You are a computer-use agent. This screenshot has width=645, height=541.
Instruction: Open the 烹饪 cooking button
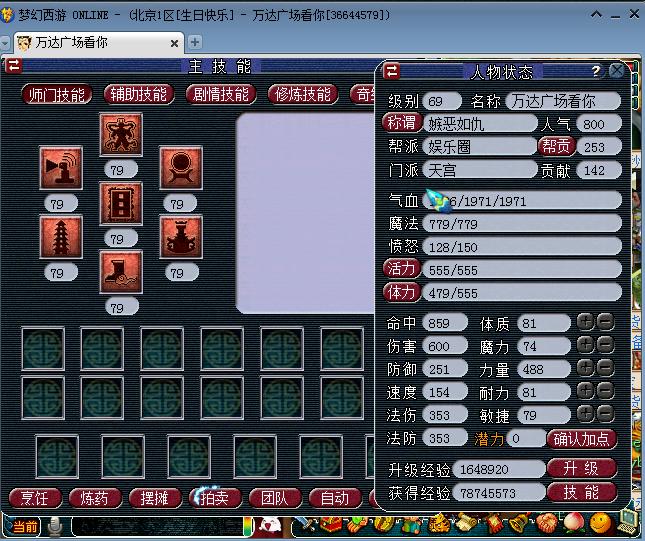coord(35,498)
